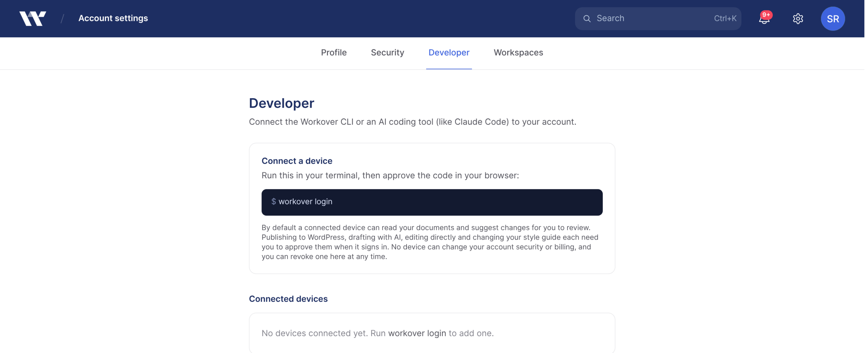Click the Connect a device heading
Screen dimensions: 868x353
297,161
